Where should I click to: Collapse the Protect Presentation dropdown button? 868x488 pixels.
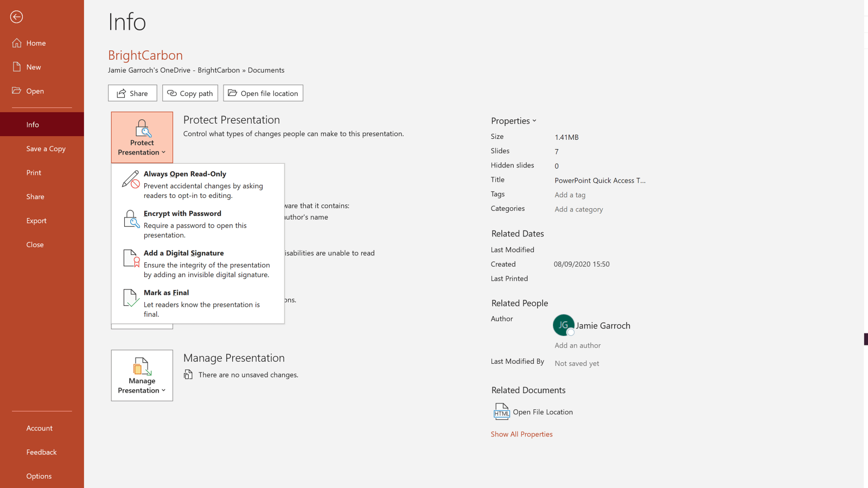[x=142, y=138]
